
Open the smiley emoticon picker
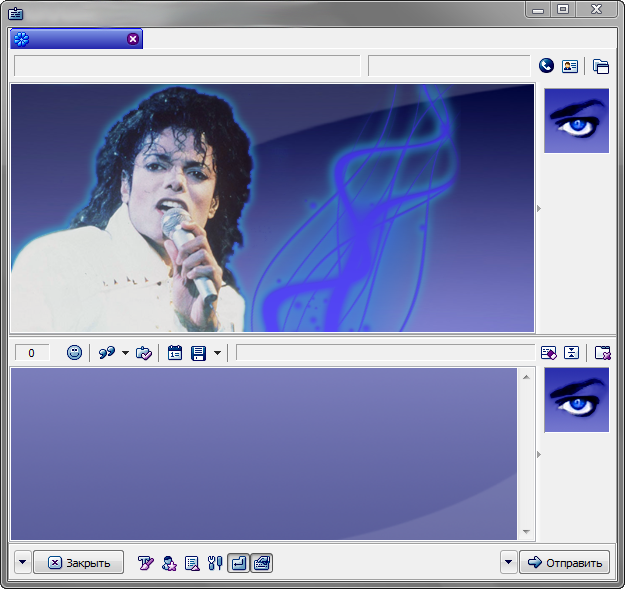point(74,353)
